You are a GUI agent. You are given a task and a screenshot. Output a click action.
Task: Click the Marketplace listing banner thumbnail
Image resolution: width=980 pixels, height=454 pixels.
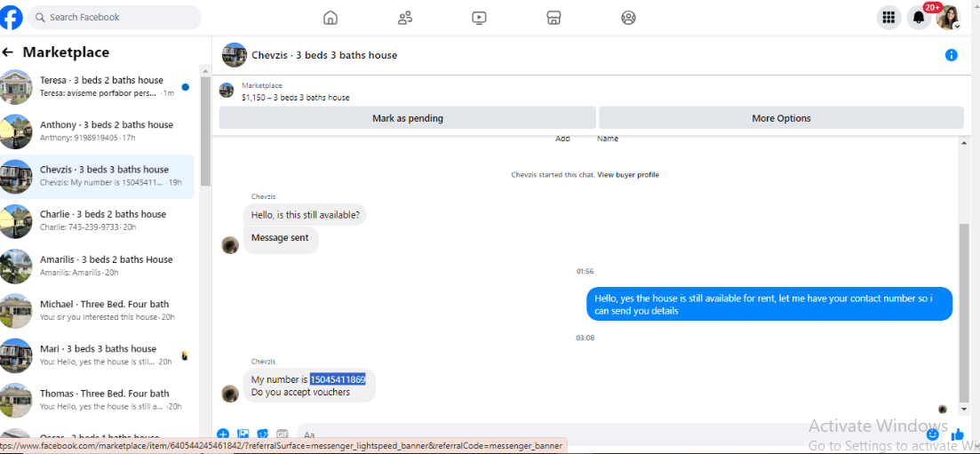(x=227, y=91)
